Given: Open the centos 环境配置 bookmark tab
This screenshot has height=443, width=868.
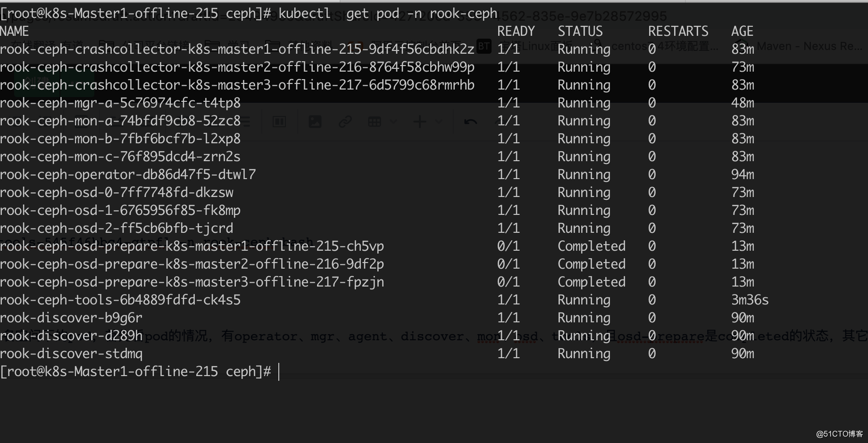Looking at the screenshot, I should click(x=665, y=46).
